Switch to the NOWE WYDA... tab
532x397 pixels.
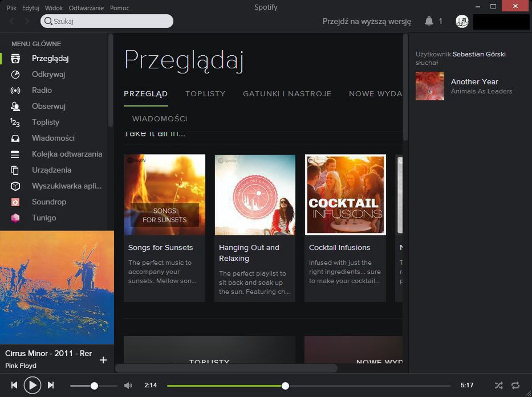click(x=376, y=94)
